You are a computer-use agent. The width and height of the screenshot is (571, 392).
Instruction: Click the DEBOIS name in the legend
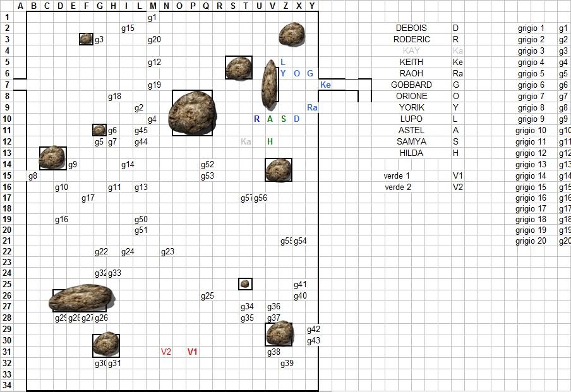[x=411, y=28]
